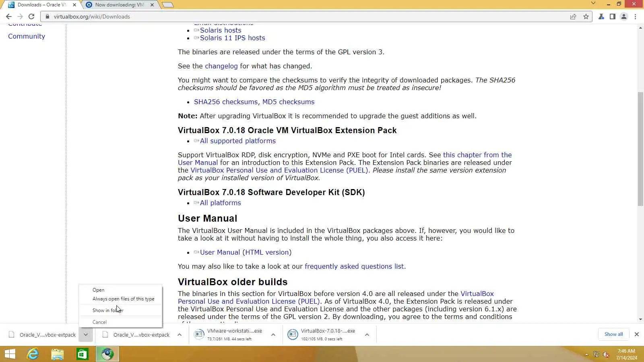
Task: Open the 'SHA256 checksums' link
Action: (x=226, y=102)
